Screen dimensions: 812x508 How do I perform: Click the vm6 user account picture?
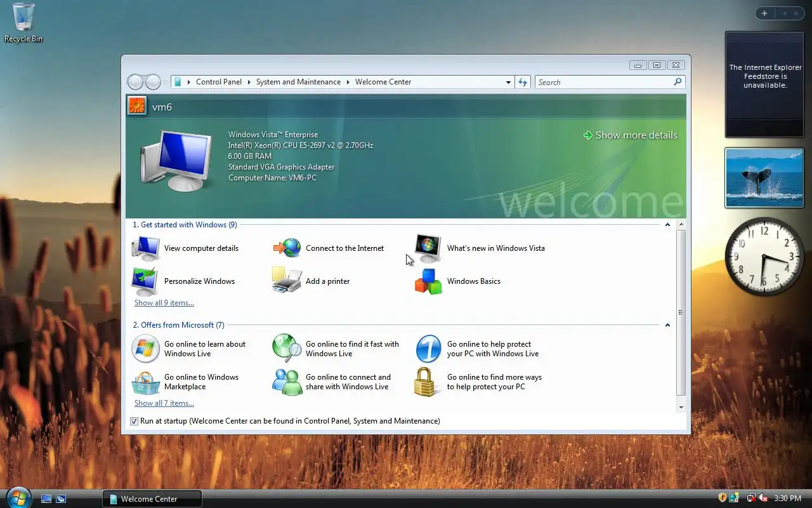pos(137,105)
